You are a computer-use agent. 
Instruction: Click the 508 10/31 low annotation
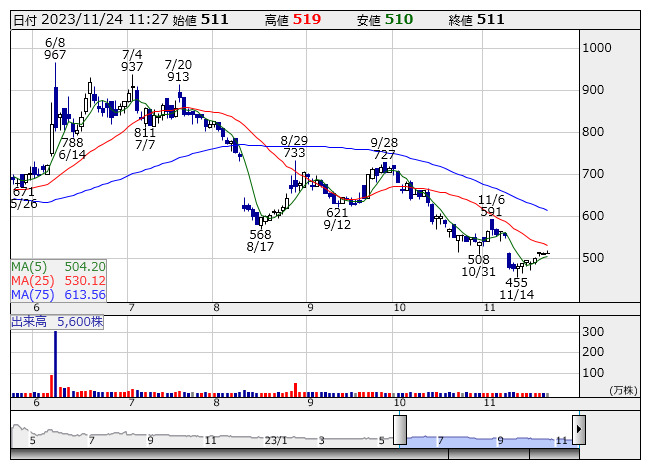pos(479,266)
